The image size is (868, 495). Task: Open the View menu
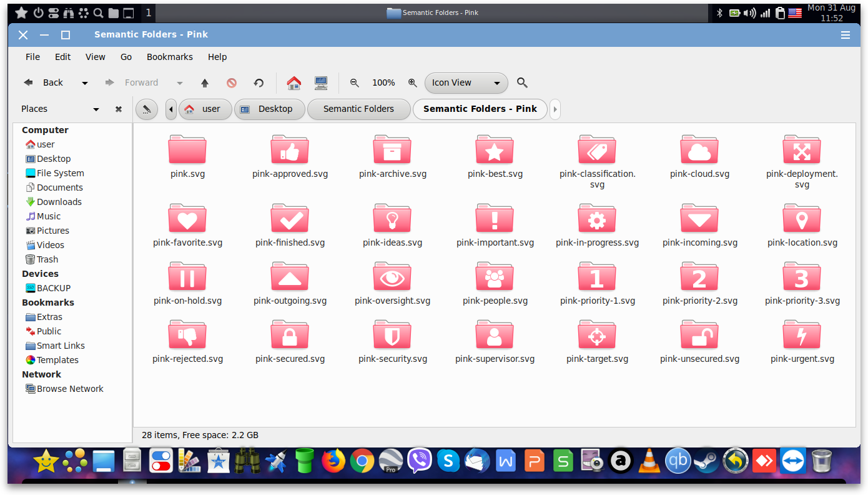click(96, 57)
